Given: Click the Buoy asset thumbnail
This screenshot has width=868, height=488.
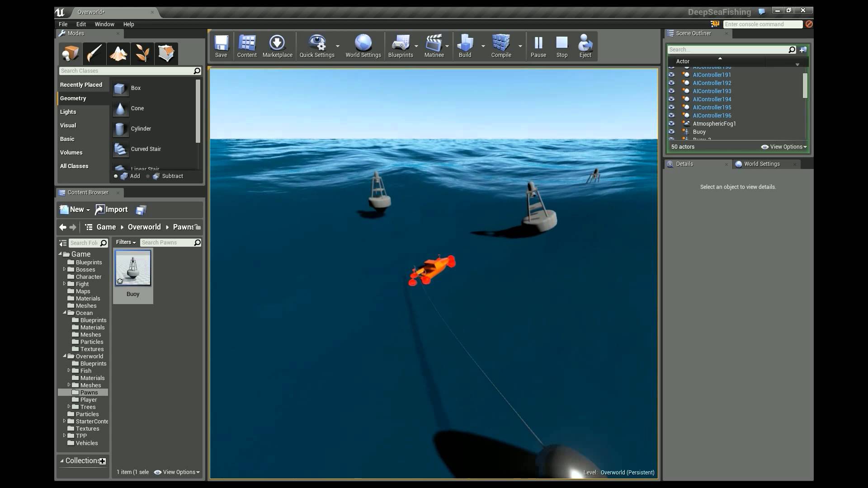Looking at the screenshot, I should coord(133,268).
